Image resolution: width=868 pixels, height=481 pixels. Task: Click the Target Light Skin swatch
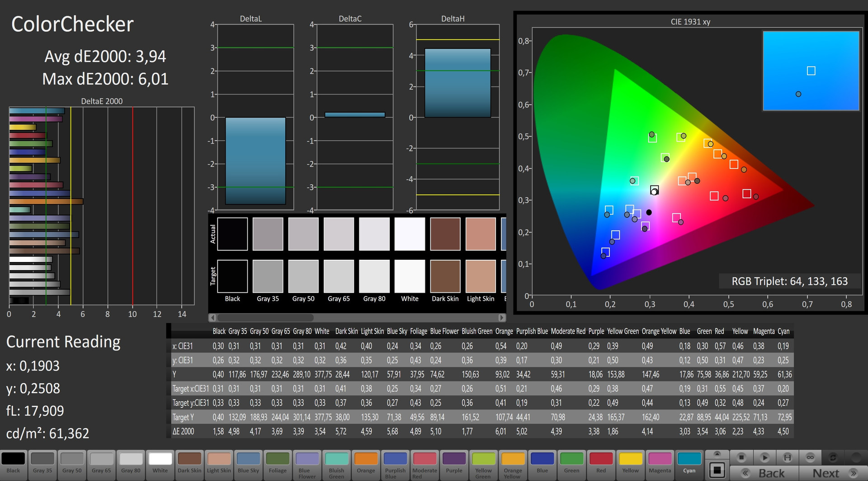[481, 276]
